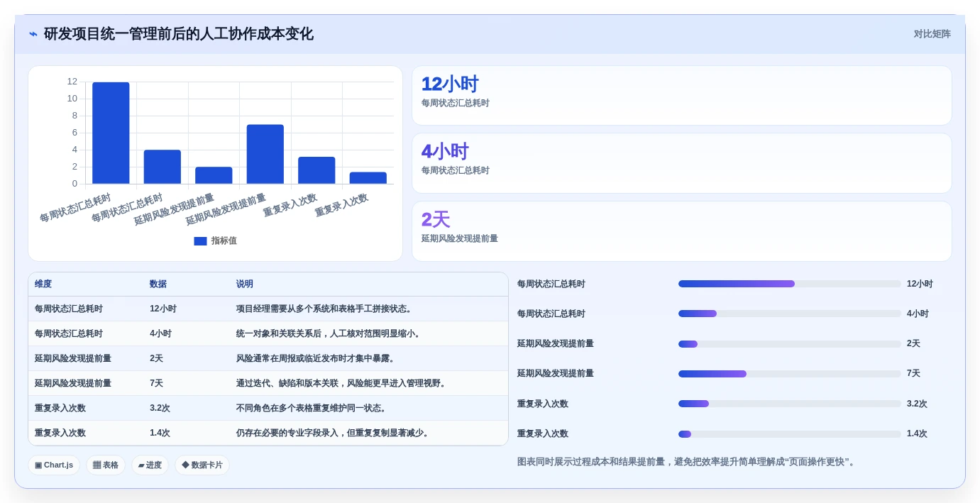Click the progress bar for 1.4次
Viewport: 980px width, 503px height.
(x=789, y=433)
